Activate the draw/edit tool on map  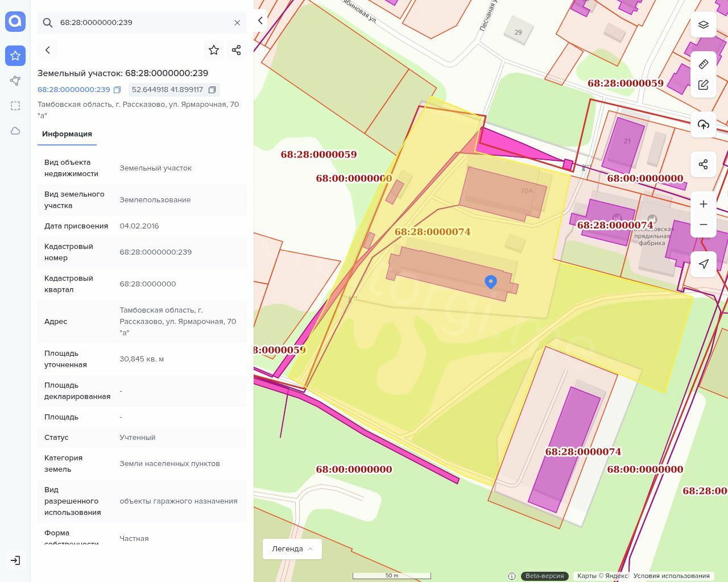[704, 85]
